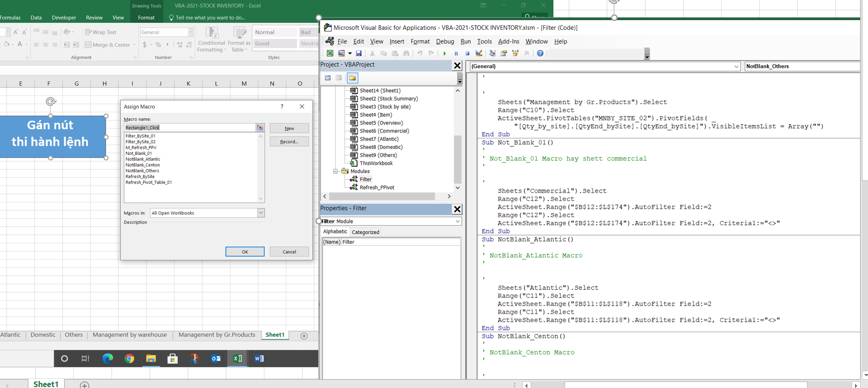Add new sheet with plus button

[304, 336]
